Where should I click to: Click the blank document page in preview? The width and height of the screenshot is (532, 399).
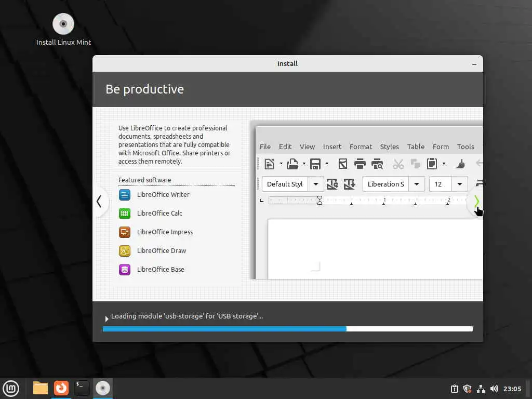[x=375, y=249]
